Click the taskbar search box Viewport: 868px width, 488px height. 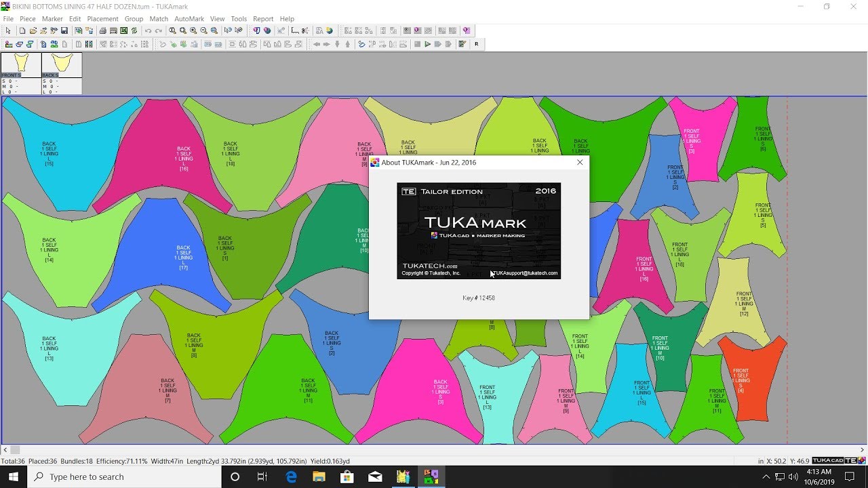coord(124,476)
